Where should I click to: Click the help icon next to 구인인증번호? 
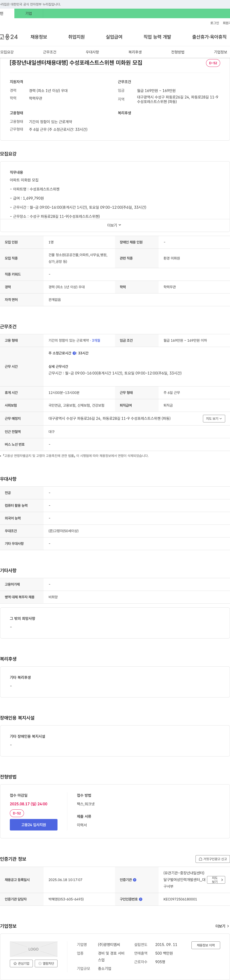click(x=141, y=899)
